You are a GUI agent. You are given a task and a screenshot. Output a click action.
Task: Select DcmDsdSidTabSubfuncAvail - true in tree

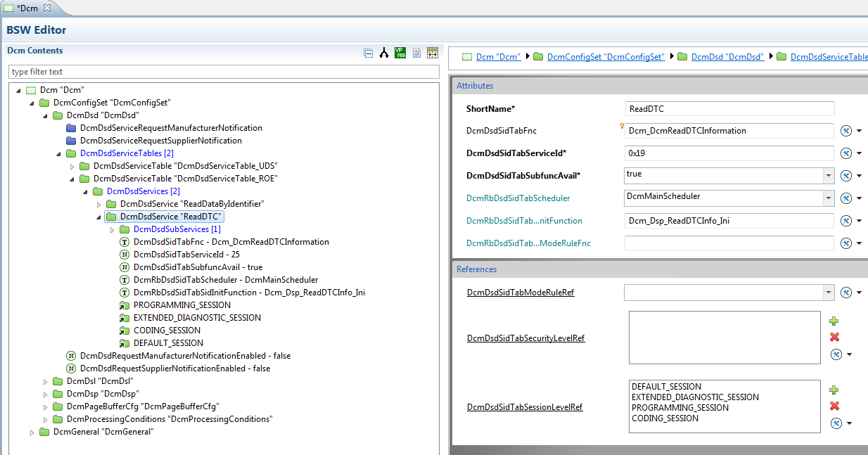[191, 267]
